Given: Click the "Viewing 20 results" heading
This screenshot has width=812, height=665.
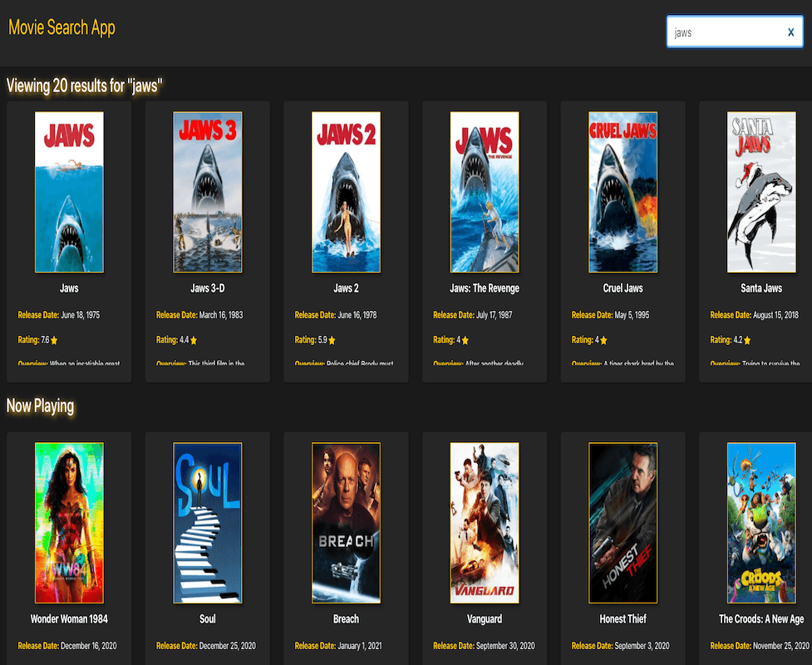Looking at the screenshot, I should (x=85, y=86).
